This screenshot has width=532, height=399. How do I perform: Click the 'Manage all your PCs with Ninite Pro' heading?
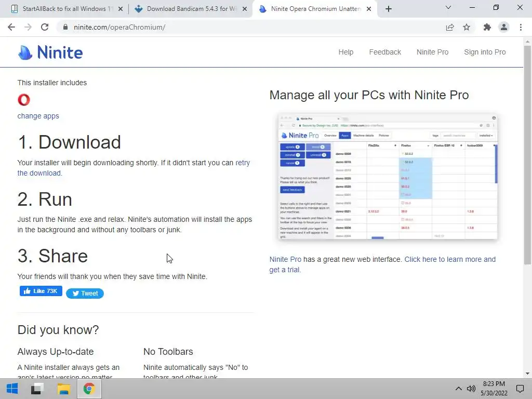click(369, 95)
